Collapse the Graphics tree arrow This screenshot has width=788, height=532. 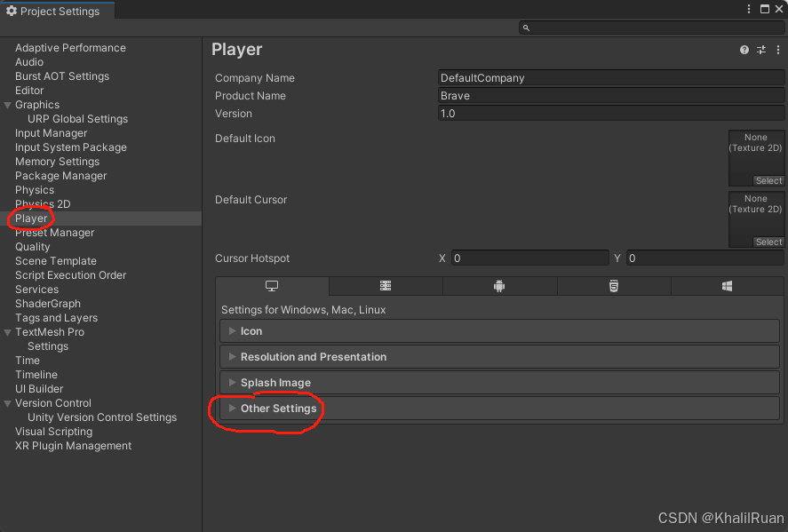pos(7,105)
